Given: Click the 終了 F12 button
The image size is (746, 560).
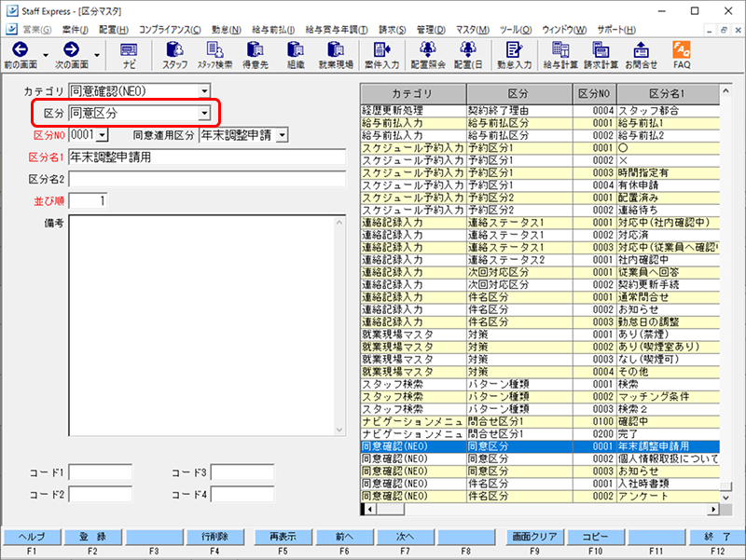Looking at the screenshot, I should (x=718, y=537).
